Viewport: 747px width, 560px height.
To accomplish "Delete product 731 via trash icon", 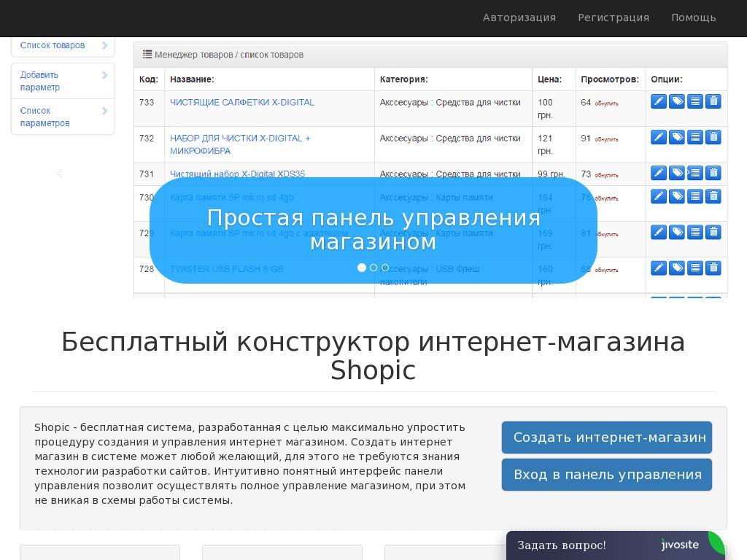I will pyautogui.click(x=713, y=173).
